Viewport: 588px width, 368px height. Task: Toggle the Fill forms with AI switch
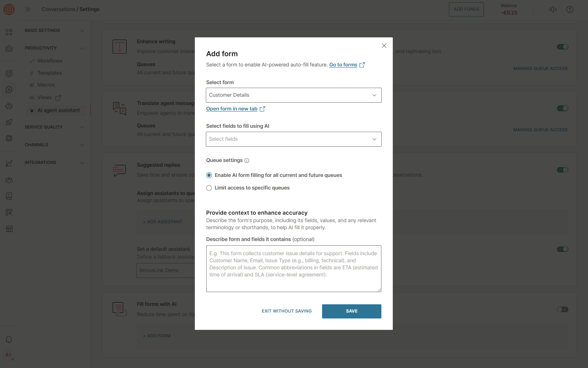[x=562, y=309]
